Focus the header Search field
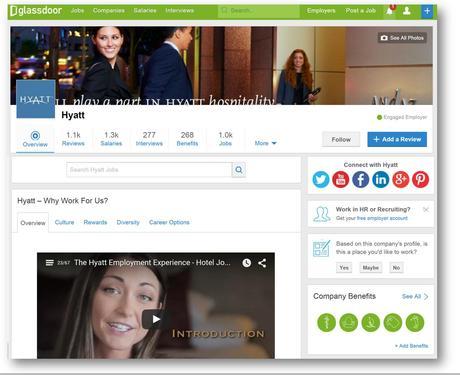 click(x=259, y=11)
